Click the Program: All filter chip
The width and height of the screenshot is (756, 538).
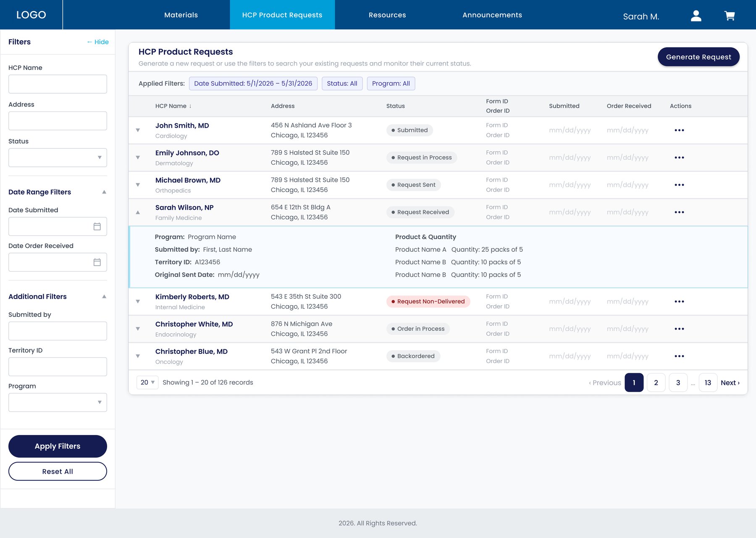[391, 84]
